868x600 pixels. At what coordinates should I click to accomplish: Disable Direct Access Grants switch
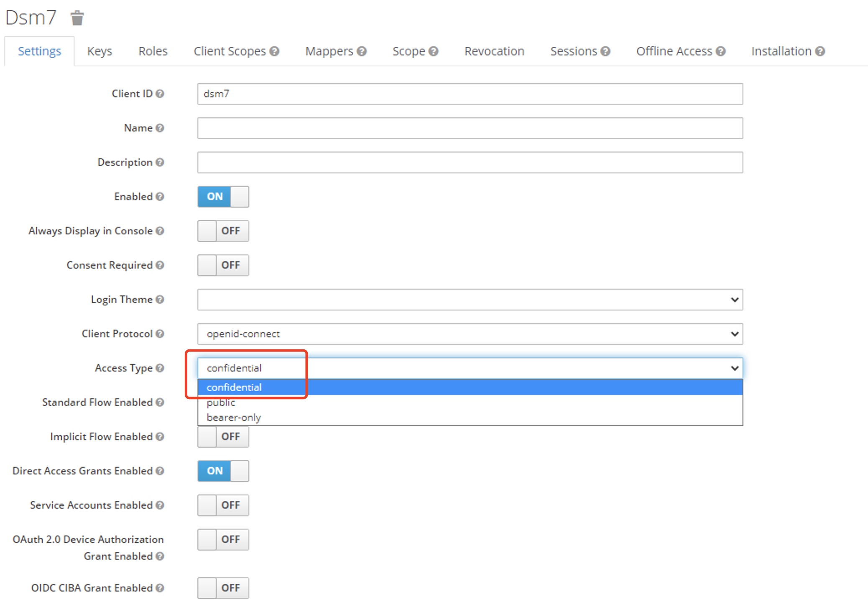[223, 471]
